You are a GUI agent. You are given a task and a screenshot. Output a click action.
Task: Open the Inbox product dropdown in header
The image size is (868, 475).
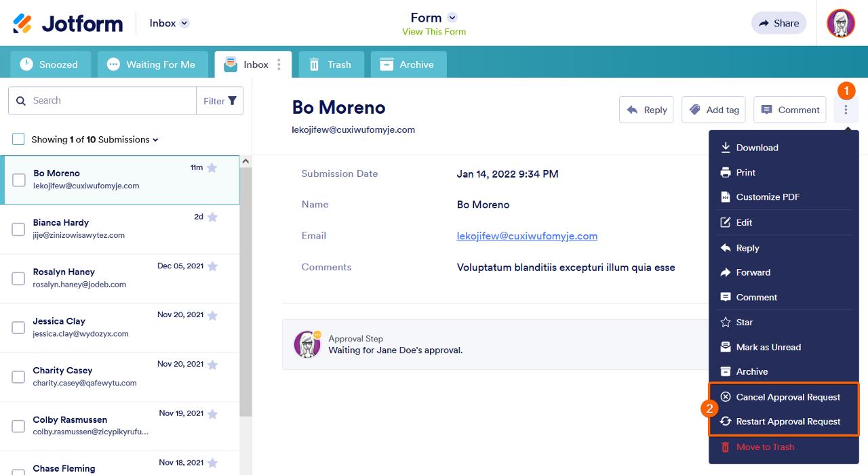coord(169,23)
